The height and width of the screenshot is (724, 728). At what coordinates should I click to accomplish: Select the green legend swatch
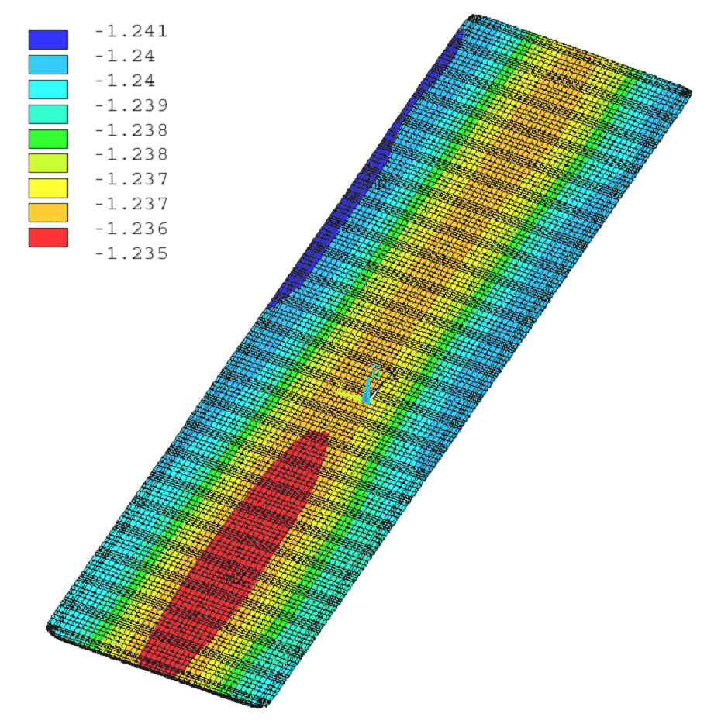[x=48, y=139]
